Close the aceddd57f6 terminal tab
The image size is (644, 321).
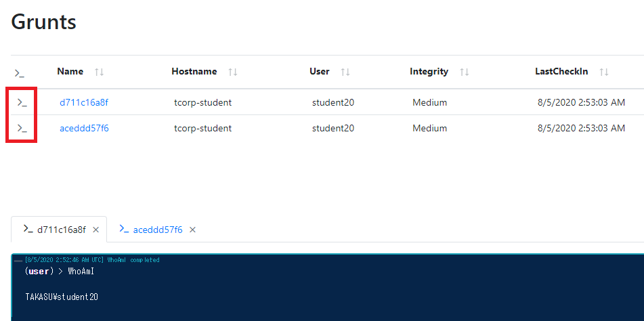[192, 230]
